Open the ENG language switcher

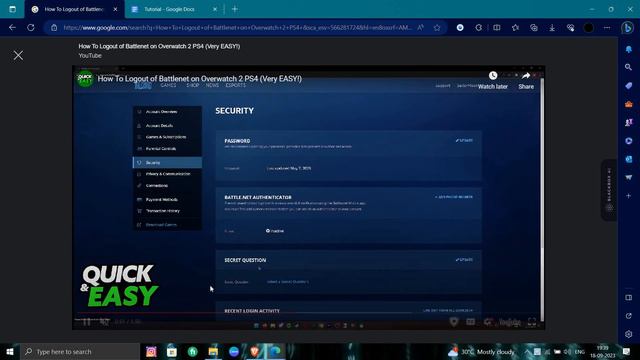pos(580,351)
